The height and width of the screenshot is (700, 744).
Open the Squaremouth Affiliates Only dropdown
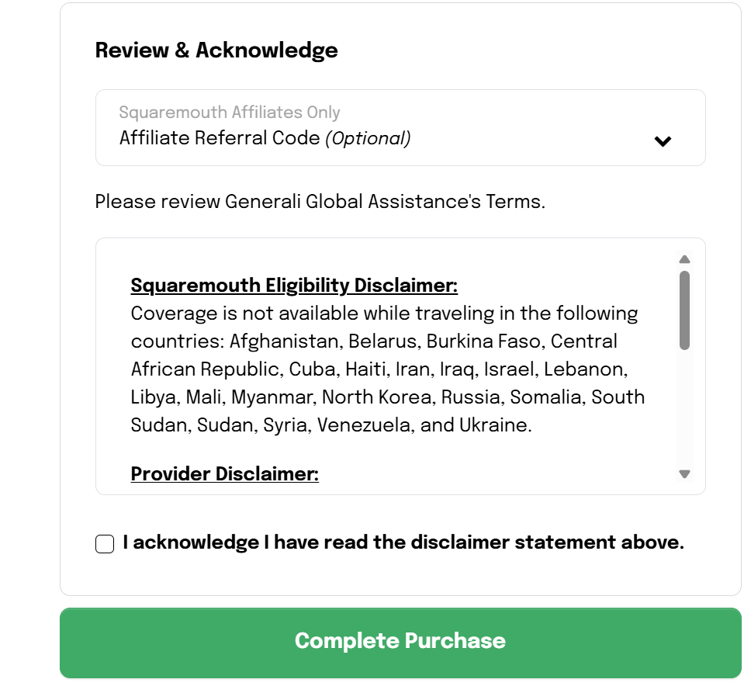coord(400,127)
